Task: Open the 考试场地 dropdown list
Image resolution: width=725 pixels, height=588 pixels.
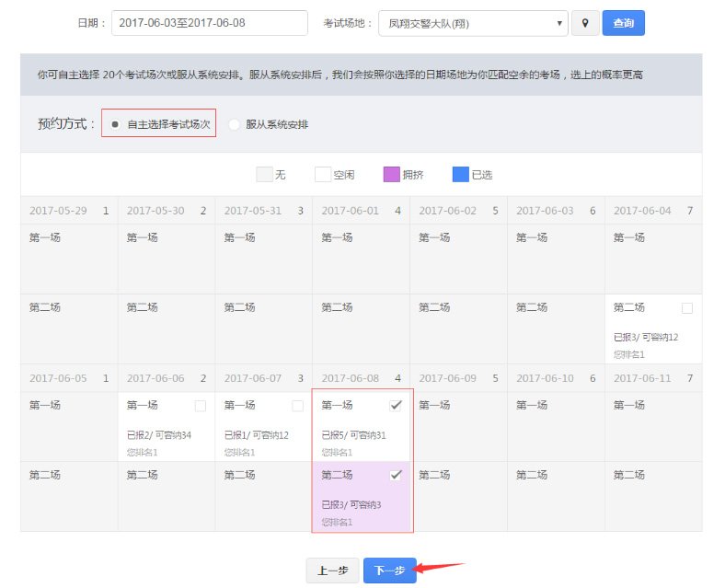Action: coord(473,23)
